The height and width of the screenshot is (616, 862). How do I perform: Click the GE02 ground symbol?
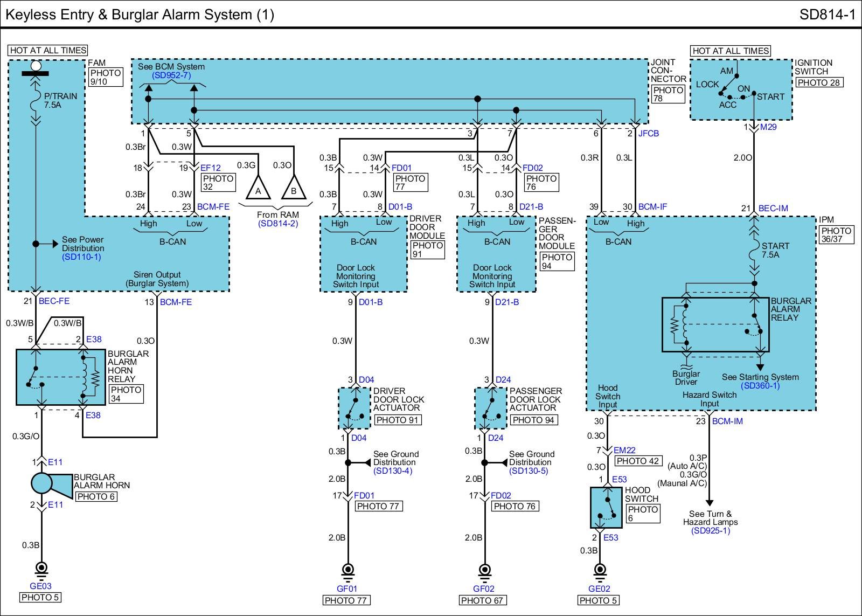599,570
